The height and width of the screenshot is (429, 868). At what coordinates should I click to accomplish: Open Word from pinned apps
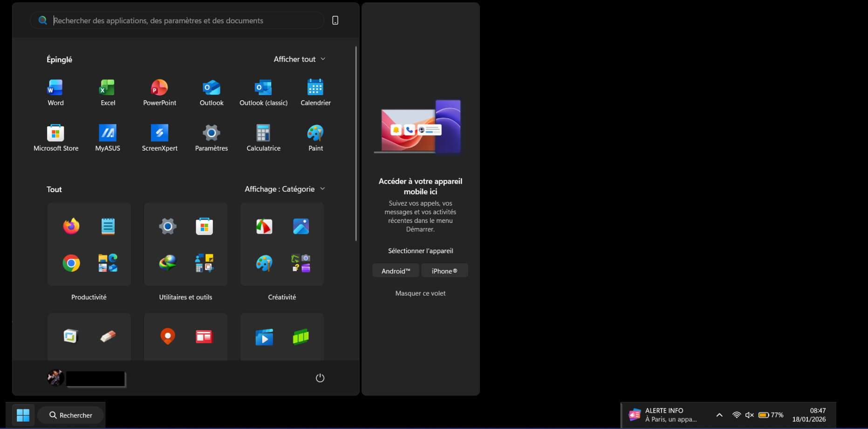point(55,92)
